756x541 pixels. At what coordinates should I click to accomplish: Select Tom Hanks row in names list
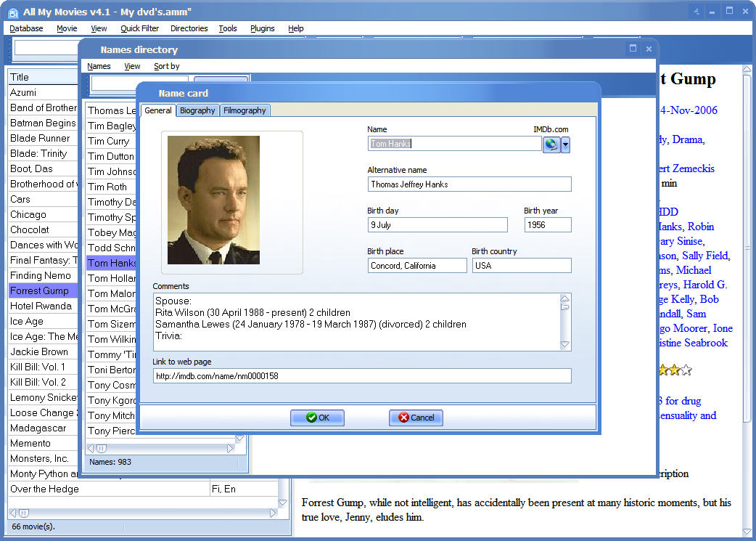pyautogui.click(x=112, y=263)
